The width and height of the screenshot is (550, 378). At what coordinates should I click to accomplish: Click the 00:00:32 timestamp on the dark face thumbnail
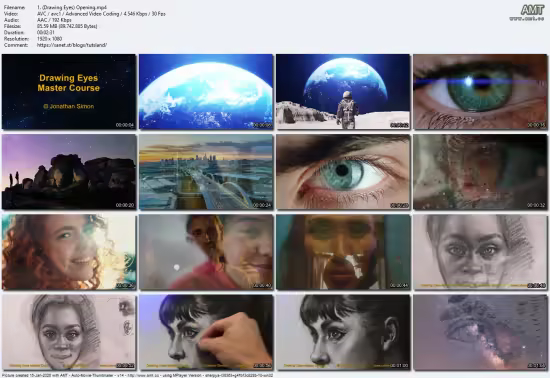click(x=536, y=205)
